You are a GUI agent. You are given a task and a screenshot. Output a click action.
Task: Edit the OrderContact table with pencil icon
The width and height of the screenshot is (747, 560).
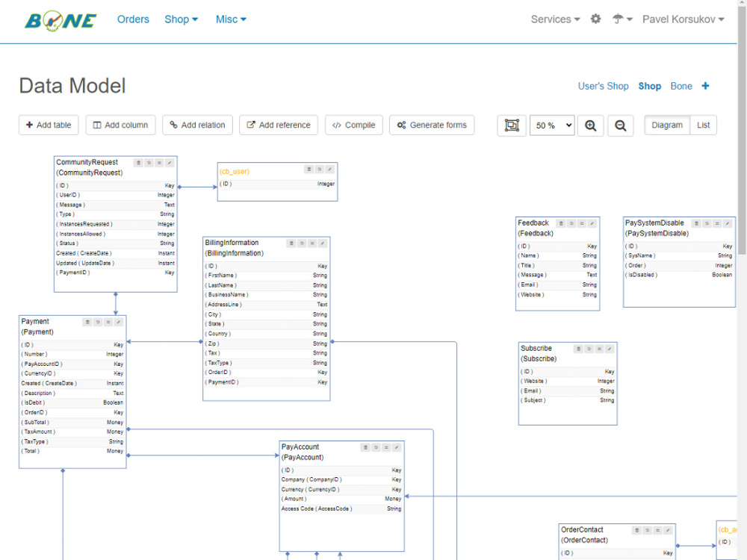[668, 530]
